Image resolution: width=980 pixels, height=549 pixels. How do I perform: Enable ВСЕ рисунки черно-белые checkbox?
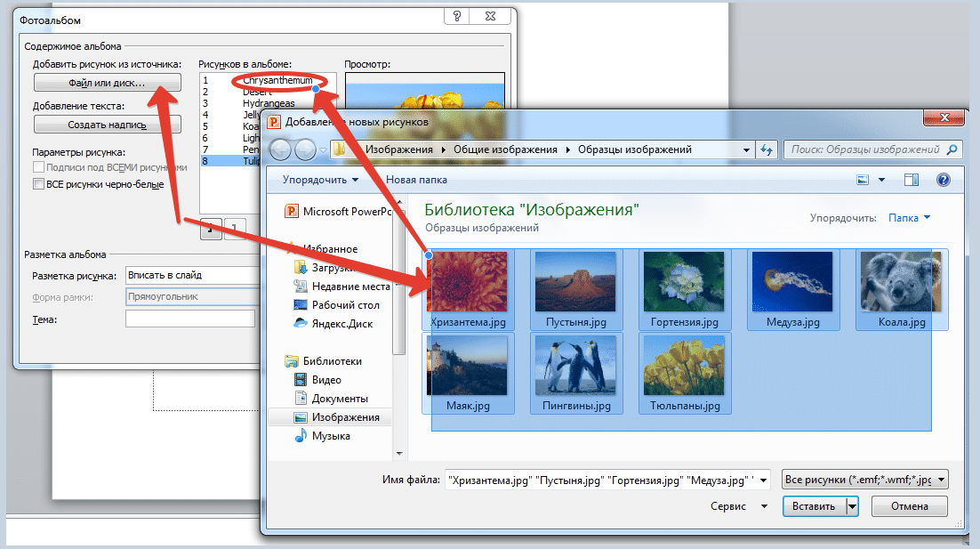[x=38, y=184]
